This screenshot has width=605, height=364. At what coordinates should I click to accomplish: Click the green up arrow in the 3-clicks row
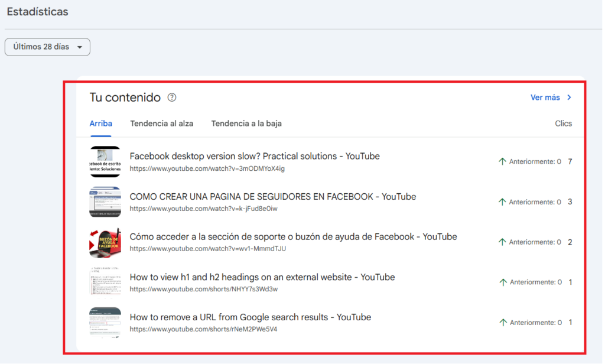point(502,202)
